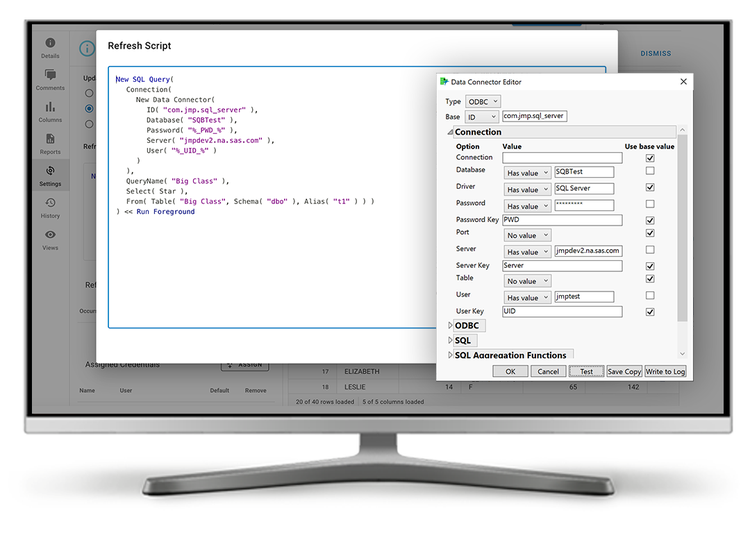
Task: Click the '20 of 40 rows loaded' status
Action: click(325, 402)
